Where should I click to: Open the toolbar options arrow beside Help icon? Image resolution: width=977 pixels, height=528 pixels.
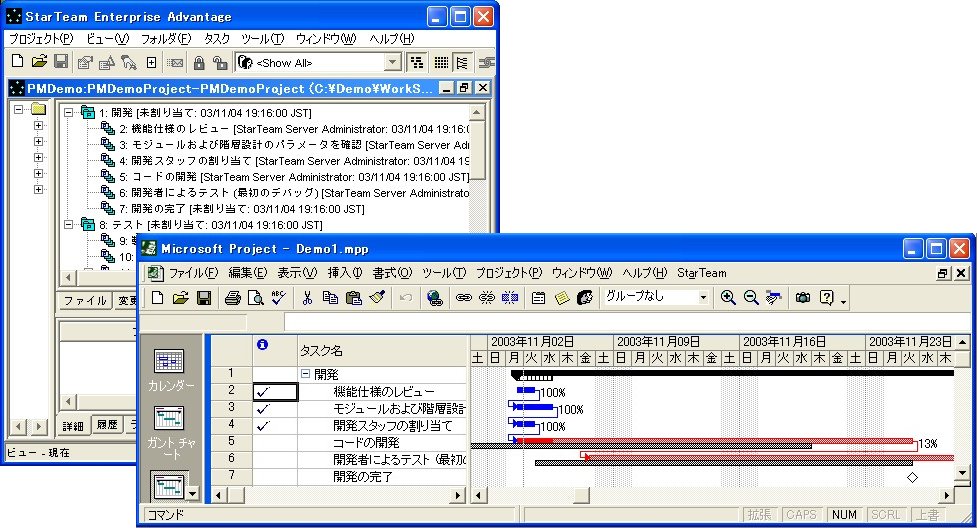[843, 302]
